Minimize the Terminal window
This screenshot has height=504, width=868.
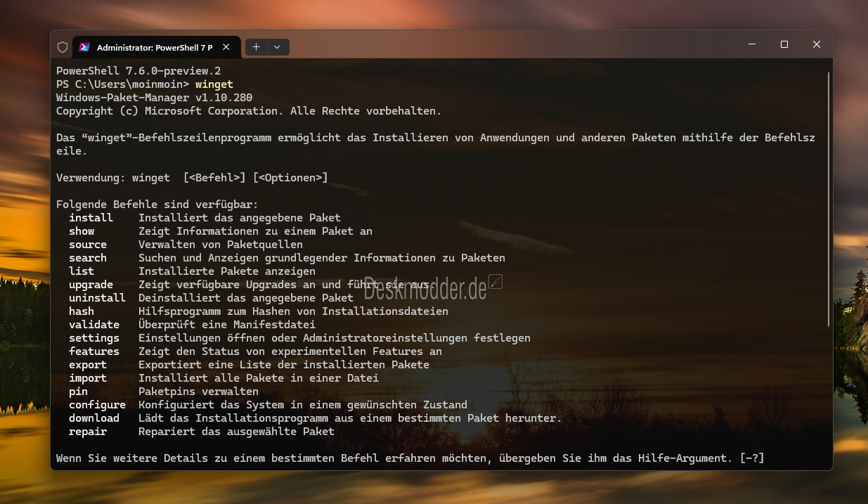[752, 44]
